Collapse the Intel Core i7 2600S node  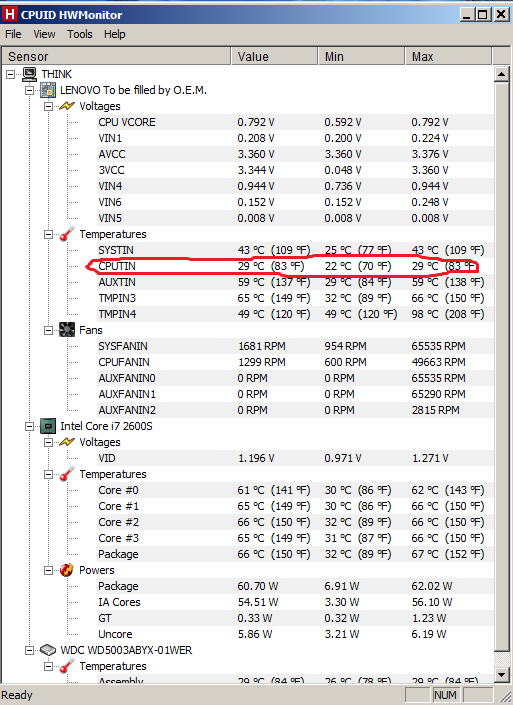point(29,426)
